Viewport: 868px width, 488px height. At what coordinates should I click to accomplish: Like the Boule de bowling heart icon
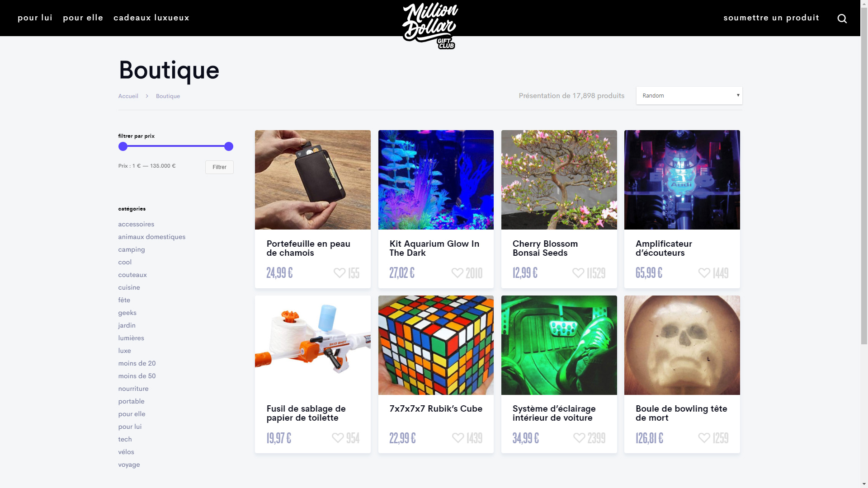point(704,438)
